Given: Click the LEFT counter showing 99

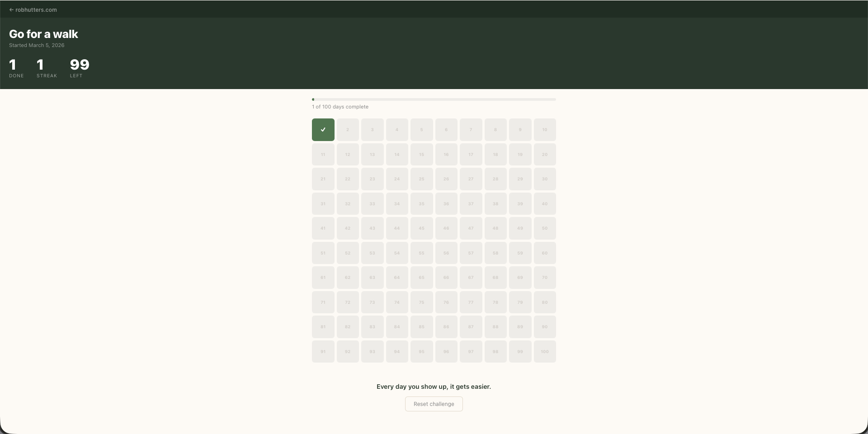Looking at the screenshot, I should point(79,68).
